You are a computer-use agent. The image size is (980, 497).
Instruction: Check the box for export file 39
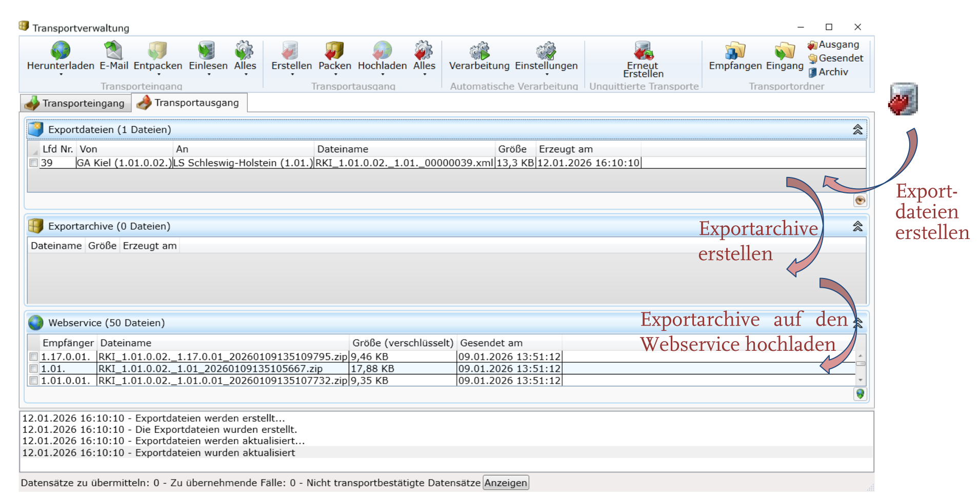[34, 163]
